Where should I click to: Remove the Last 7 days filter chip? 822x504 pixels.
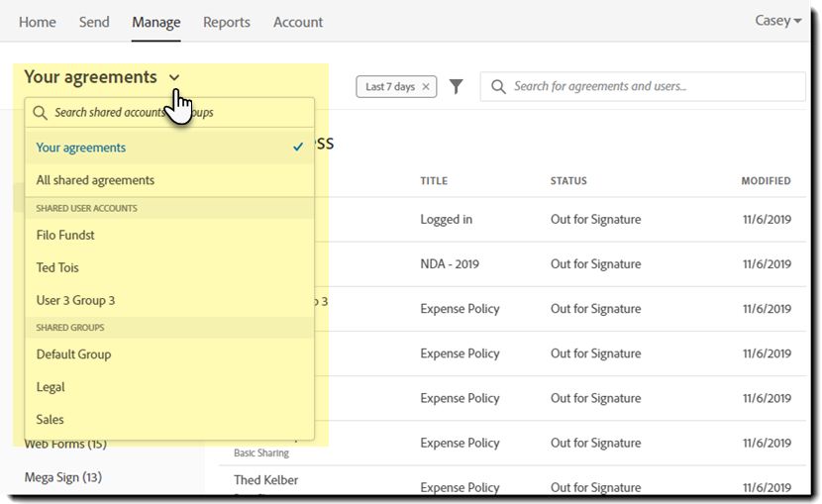pyautogui.click(x=426, y=87)
